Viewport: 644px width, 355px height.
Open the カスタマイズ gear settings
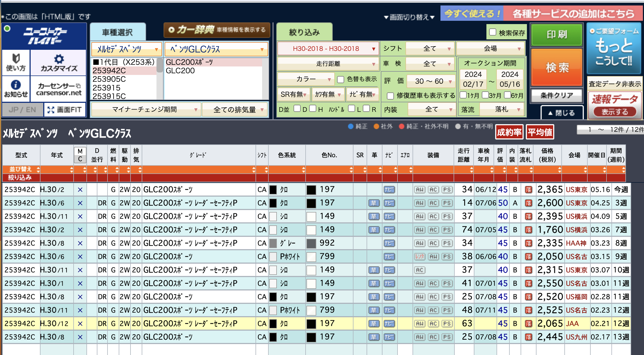point(59,63)
